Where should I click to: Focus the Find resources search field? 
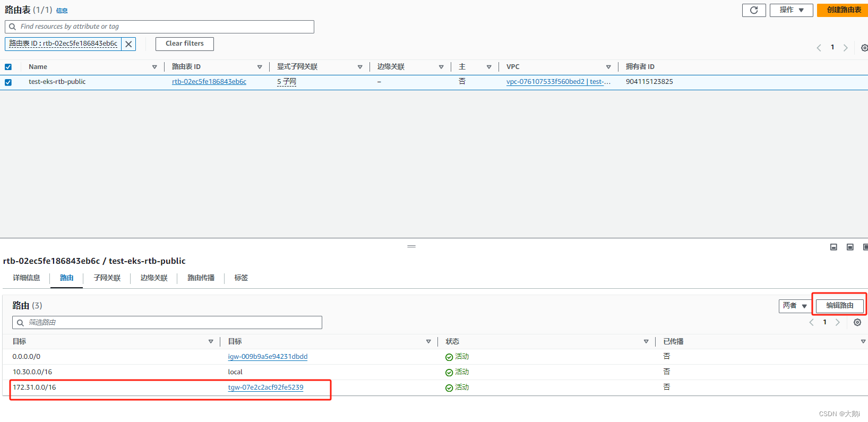[159, 27]
